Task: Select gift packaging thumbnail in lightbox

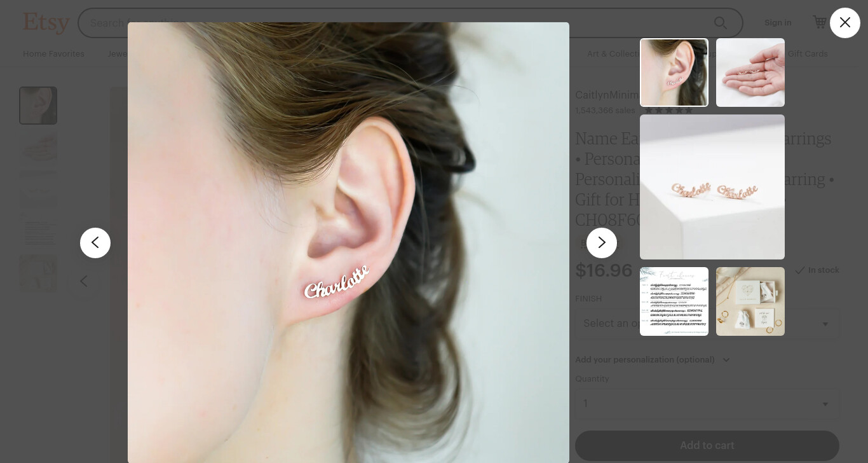Action: (x=750, y=301)
